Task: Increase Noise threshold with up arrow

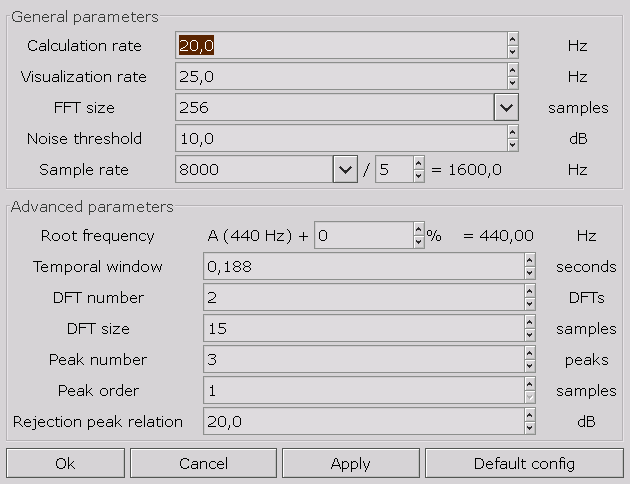Action: point(512,132)
